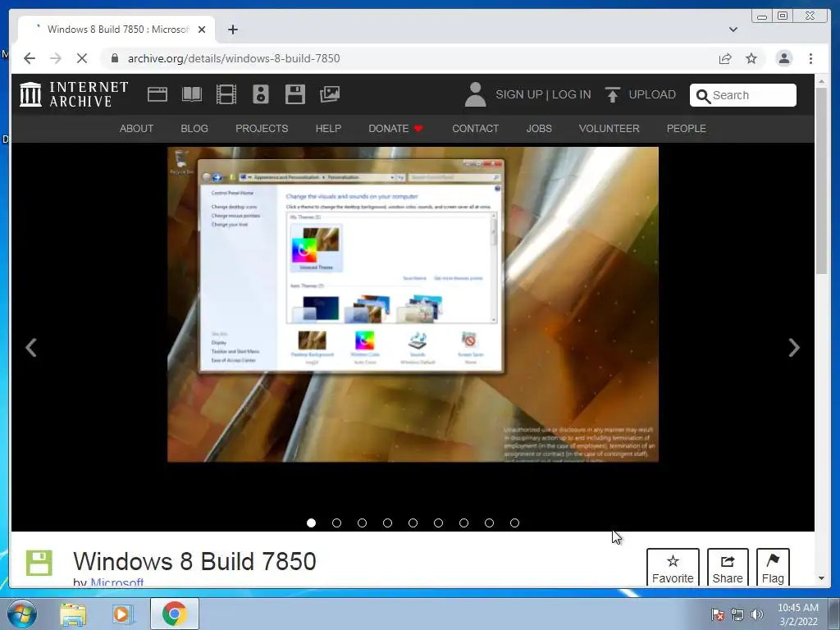The width and height of the screenshot is (840, 630).
Task: Show previous carousel image
Action: [31, 348]
